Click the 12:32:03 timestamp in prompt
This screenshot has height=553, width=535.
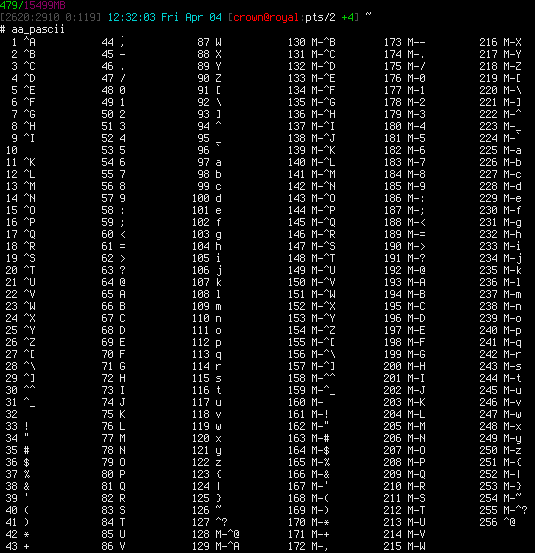point(131,17)
